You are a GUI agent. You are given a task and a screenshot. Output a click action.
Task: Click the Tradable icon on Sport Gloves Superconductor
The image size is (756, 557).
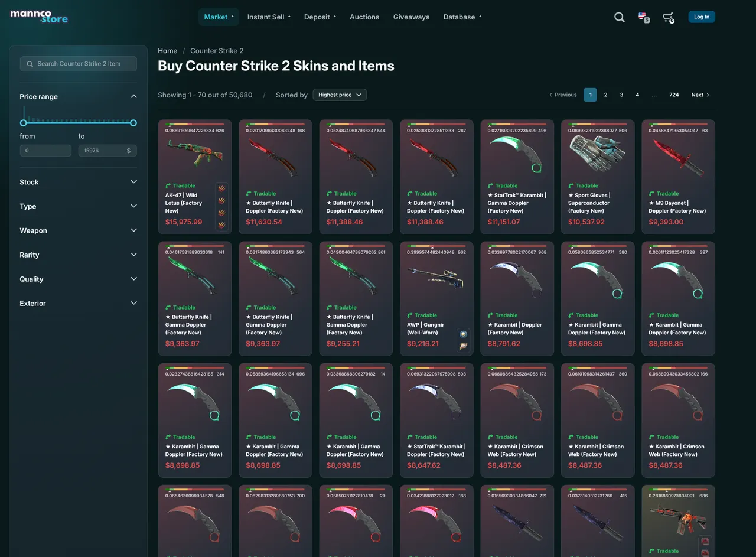coord(571,185)
